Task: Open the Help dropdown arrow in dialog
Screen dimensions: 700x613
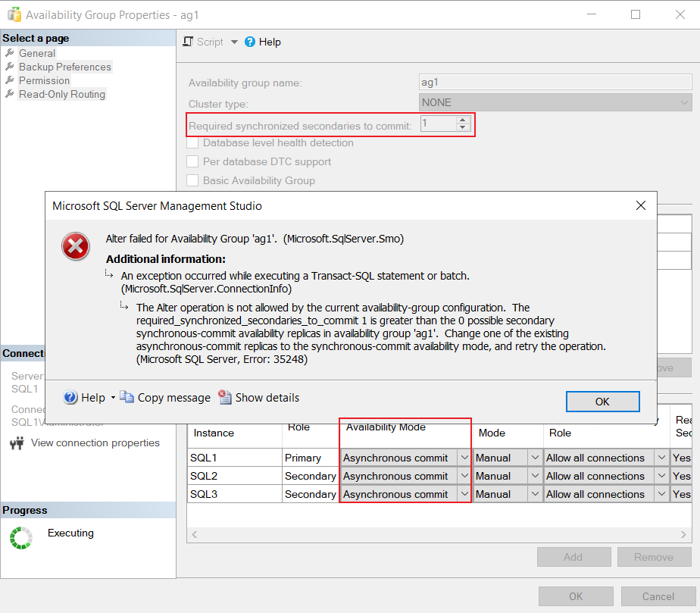Action: pos(113,397)
